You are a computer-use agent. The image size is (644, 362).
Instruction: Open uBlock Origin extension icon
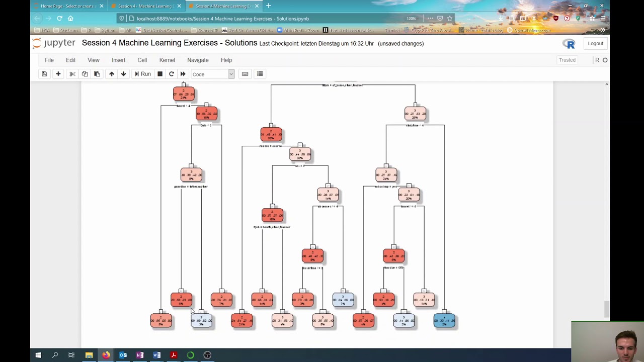[x=556, y=19]
